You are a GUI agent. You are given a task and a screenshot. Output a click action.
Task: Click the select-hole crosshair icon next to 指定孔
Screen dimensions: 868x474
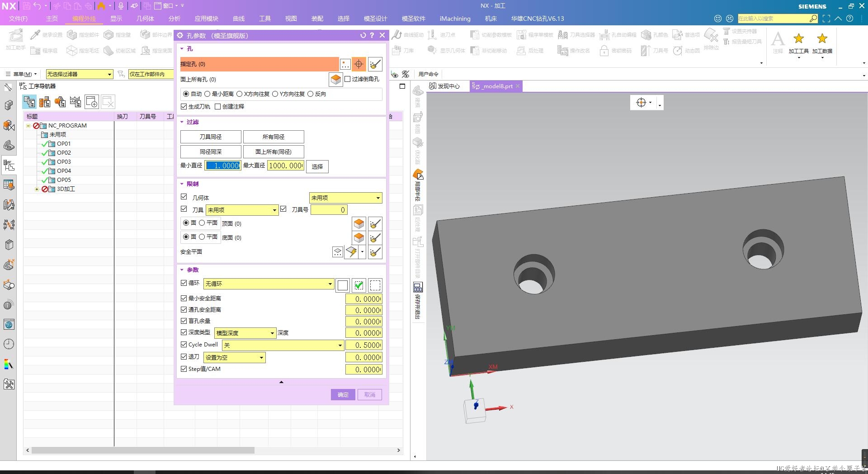(359, 64)
